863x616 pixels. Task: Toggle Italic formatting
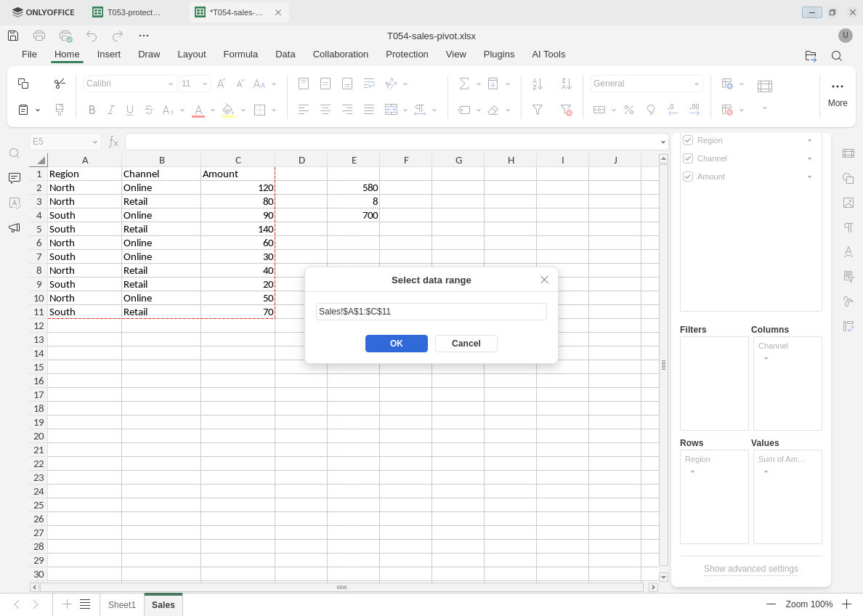coord(110,110)
